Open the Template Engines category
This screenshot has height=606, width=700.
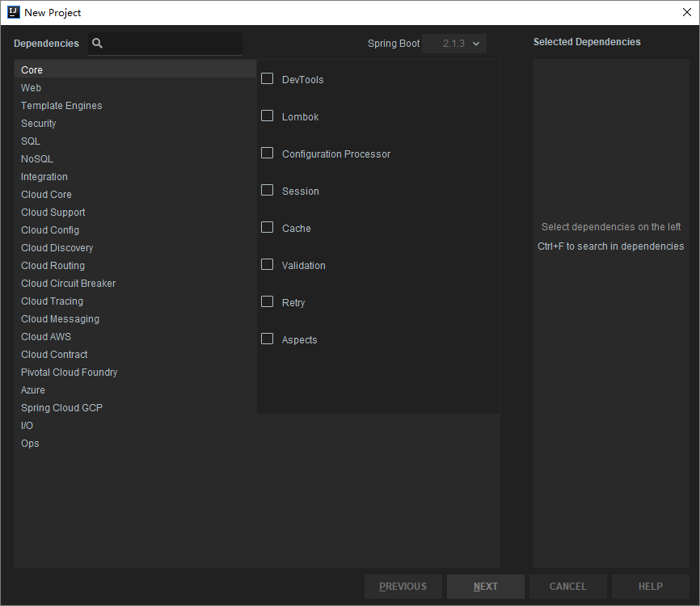pyautogui.click(x=135, y=106)
